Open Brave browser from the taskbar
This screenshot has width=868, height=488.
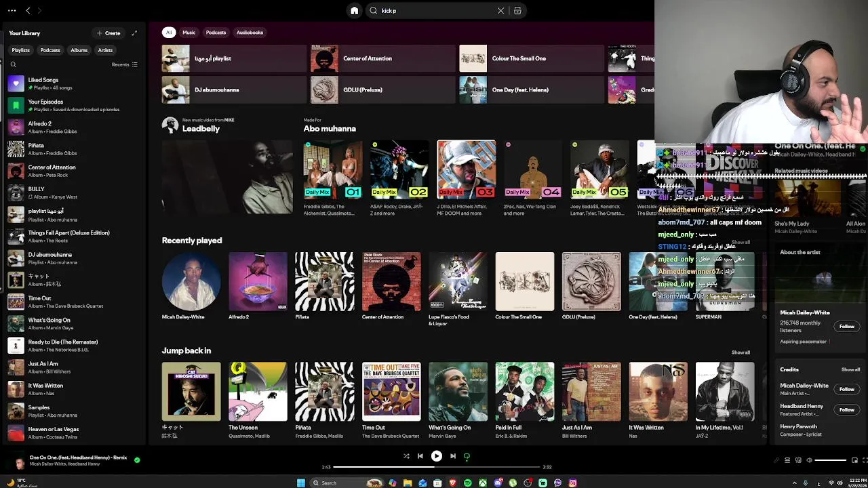pyautogui.click(x=452, y=483)
